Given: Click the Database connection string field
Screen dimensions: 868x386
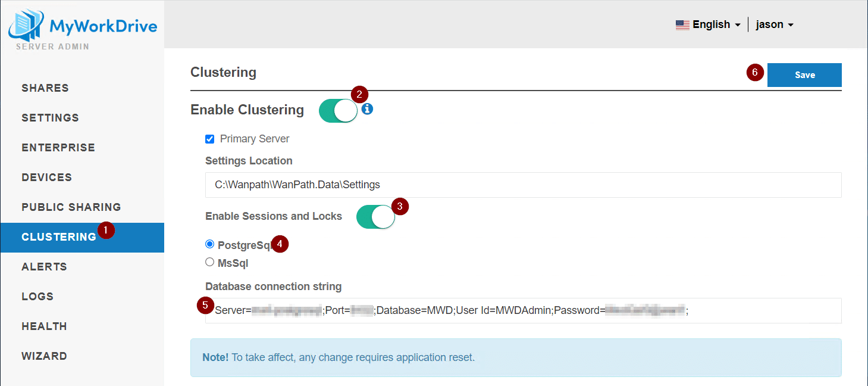Looking at the screenshot, I should (x=523, y=310).
